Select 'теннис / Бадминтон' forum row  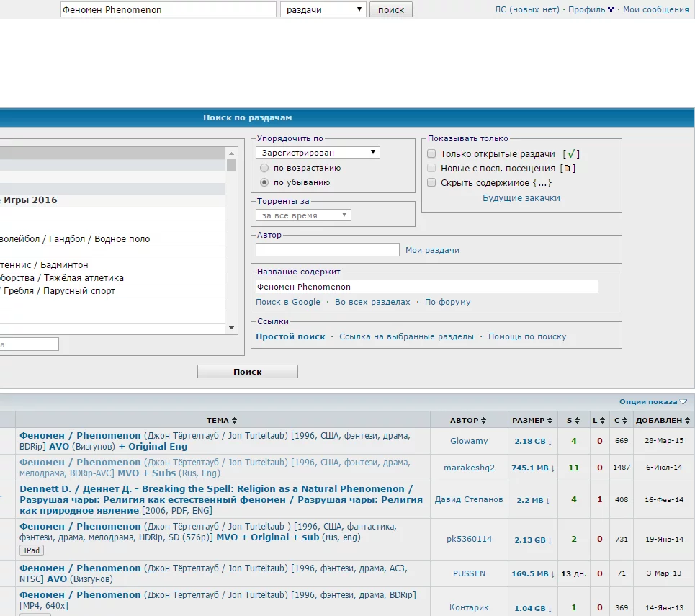tap(112, 264)
